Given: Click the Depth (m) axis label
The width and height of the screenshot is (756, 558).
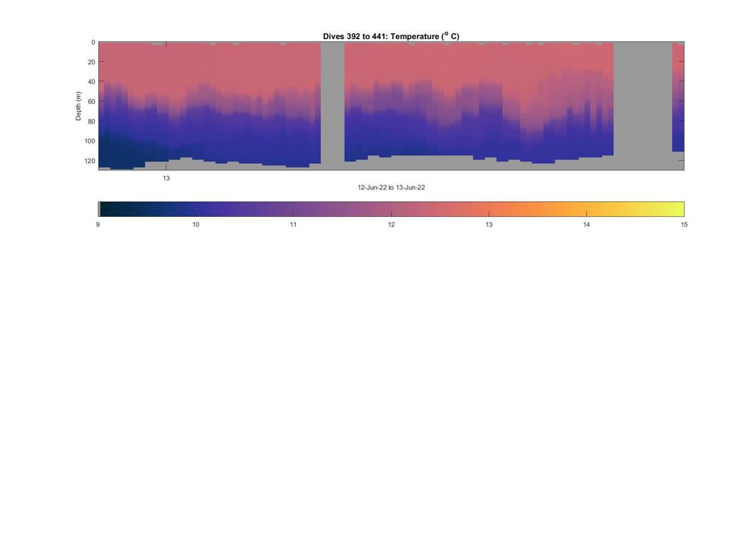Looking at the screenshot, I should (x=79, y=106).
